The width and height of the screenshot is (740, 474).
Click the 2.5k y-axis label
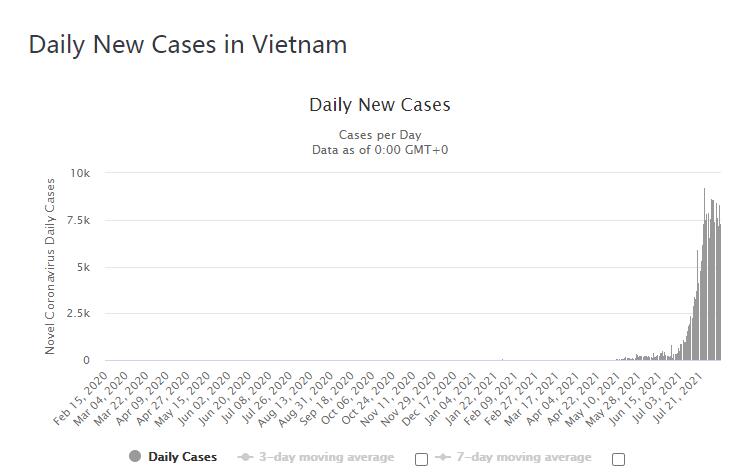(x=76, y=314)
